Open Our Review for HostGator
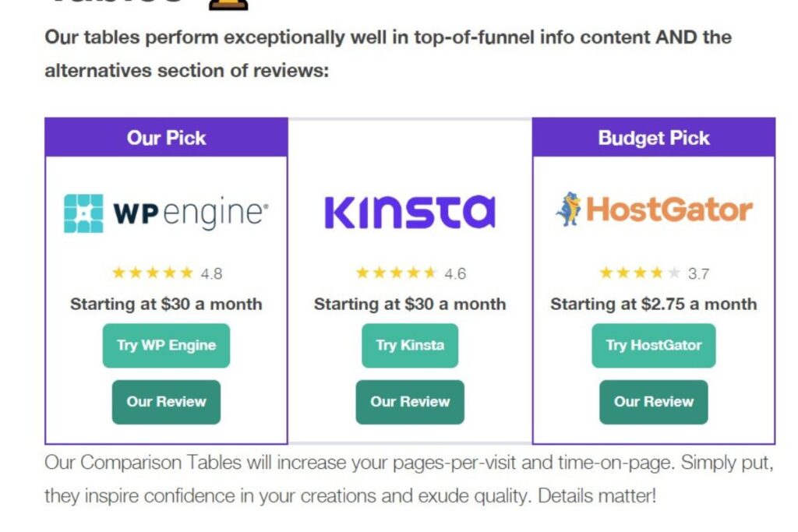 (654, 402)
